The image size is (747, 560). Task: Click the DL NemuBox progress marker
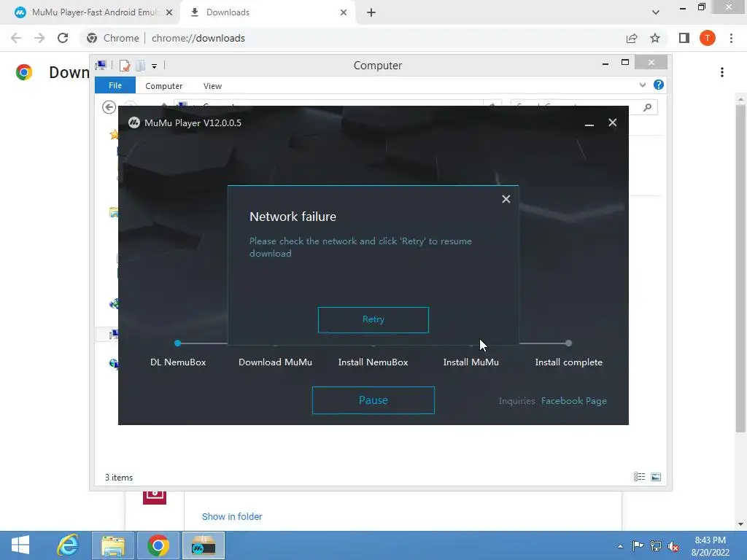pos(178,343)
